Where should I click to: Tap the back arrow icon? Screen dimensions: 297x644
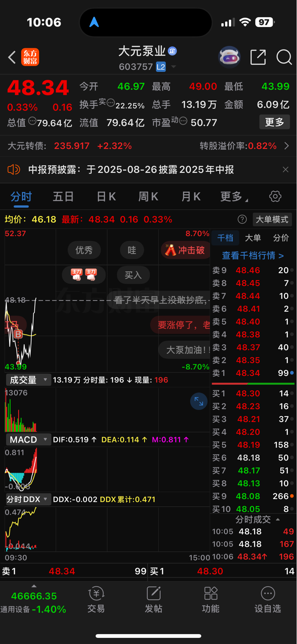click(x=12, y=58)
